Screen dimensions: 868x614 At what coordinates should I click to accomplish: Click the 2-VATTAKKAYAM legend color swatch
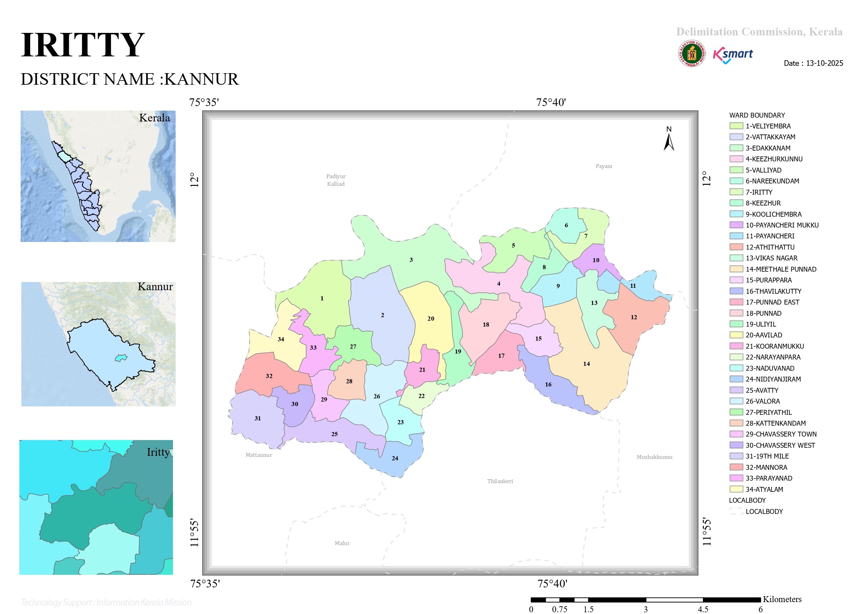coord(736,137)
